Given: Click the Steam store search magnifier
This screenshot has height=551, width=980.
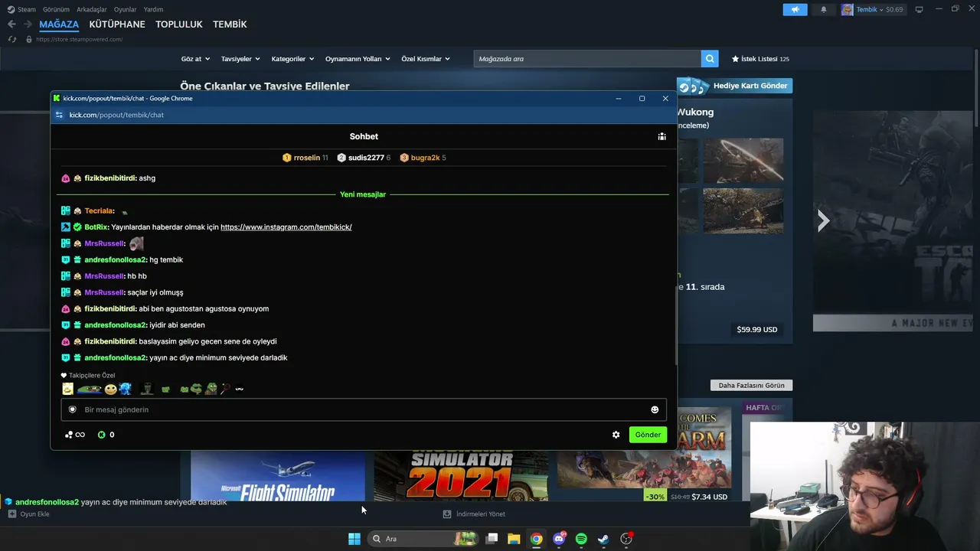Looking at the screenshot, I should 710,58.
